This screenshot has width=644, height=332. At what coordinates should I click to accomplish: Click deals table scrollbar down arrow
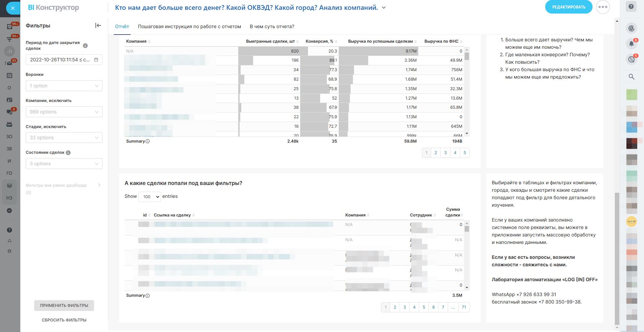[467, 288]
